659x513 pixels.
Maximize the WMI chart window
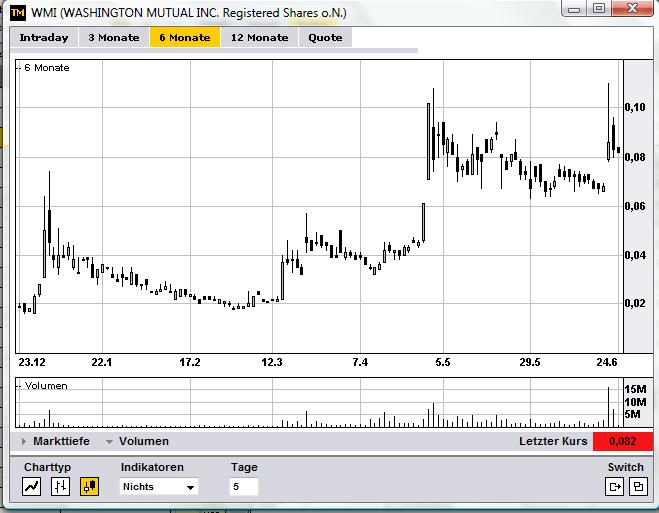point(599,8)
